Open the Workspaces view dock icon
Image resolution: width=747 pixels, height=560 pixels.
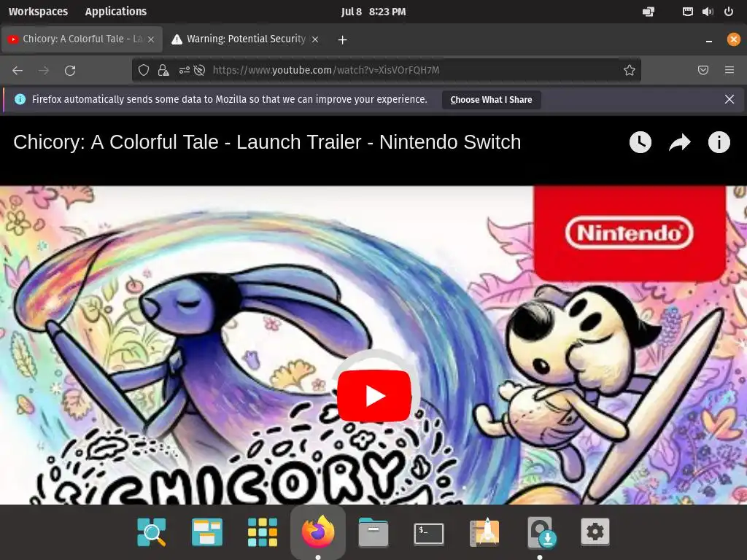[x=206, y=532]
